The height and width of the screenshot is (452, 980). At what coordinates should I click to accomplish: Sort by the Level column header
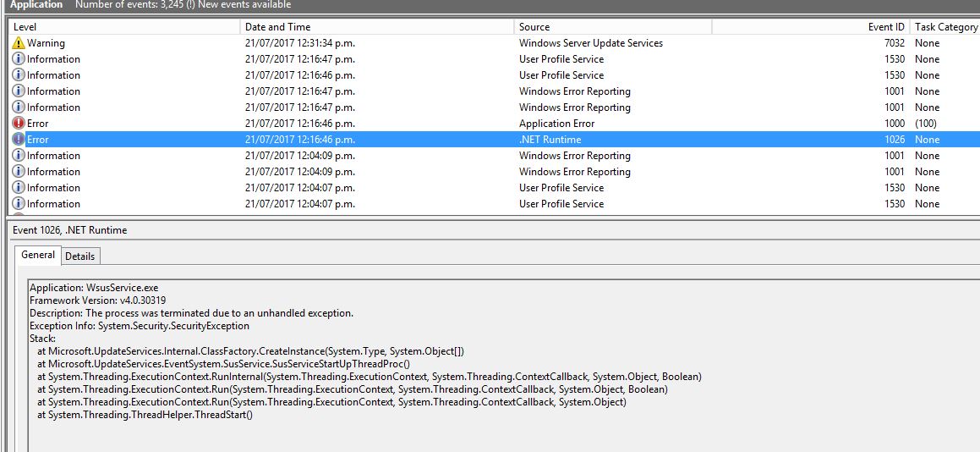point(124,27)
